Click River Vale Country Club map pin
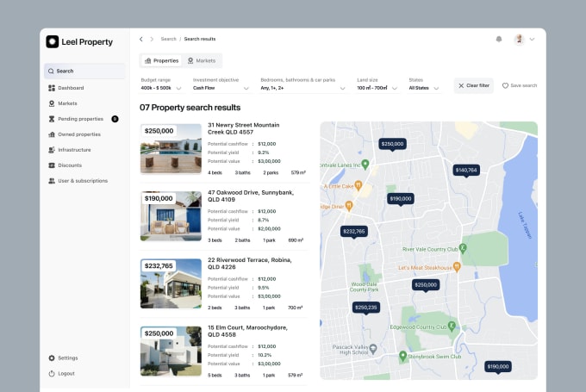Viewport: 586px width, 392px height. point(463,248)
